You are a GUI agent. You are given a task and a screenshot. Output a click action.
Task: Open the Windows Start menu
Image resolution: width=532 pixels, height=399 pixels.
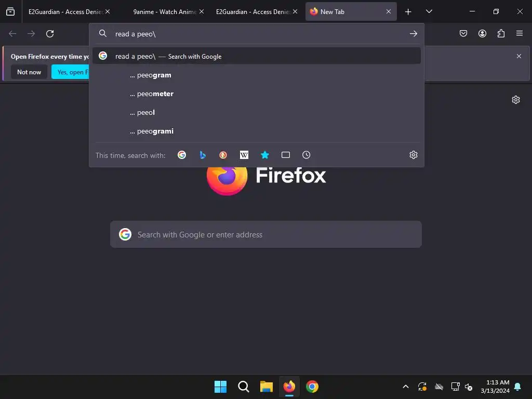(220, 387)
